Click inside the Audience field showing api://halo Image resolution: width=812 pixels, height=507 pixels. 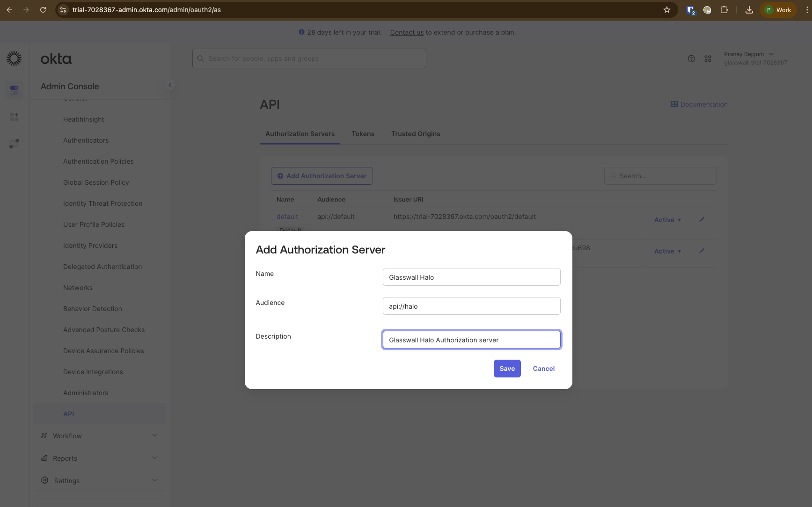471,306
